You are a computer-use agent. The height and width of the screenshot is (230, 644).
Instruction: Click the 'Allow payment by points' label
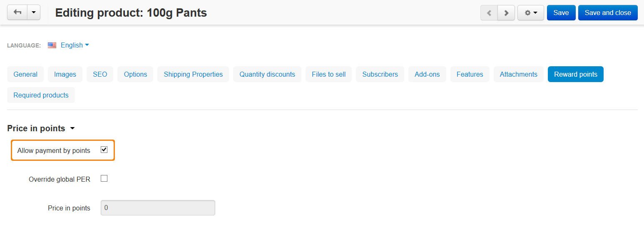pos(54,150)
